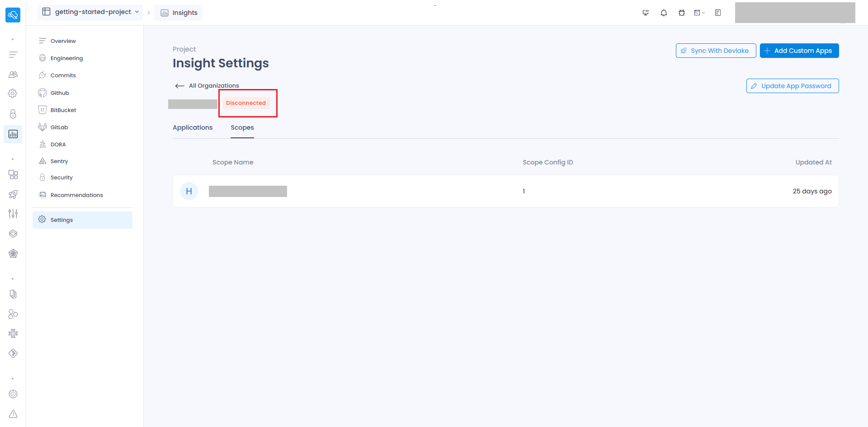Open the terminal dropdown in top bar
Viewport: 868px width, 427px height.
coord(699,13)
